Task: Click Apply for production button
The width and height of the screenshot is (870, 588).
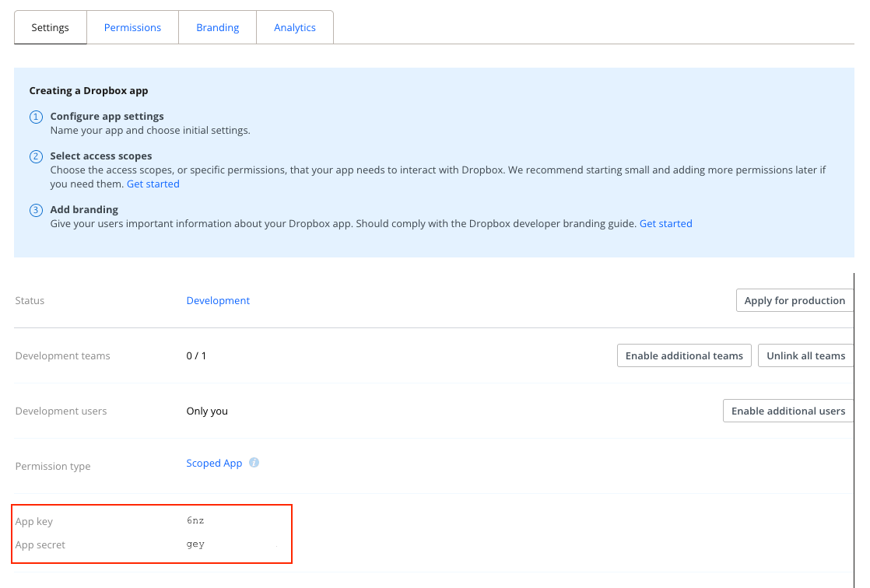Action: click(795, 300)
